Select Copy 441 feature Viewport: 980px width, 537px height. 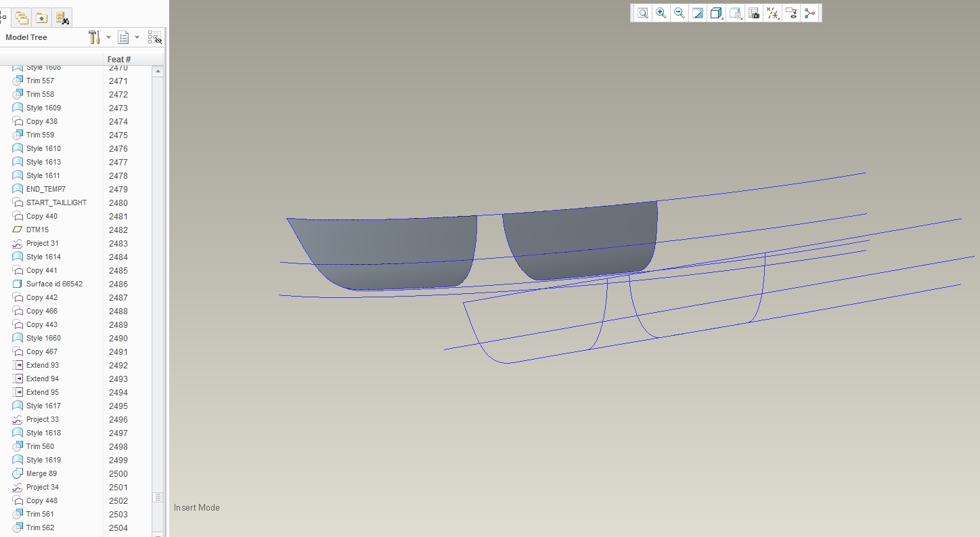coord(42,270)
